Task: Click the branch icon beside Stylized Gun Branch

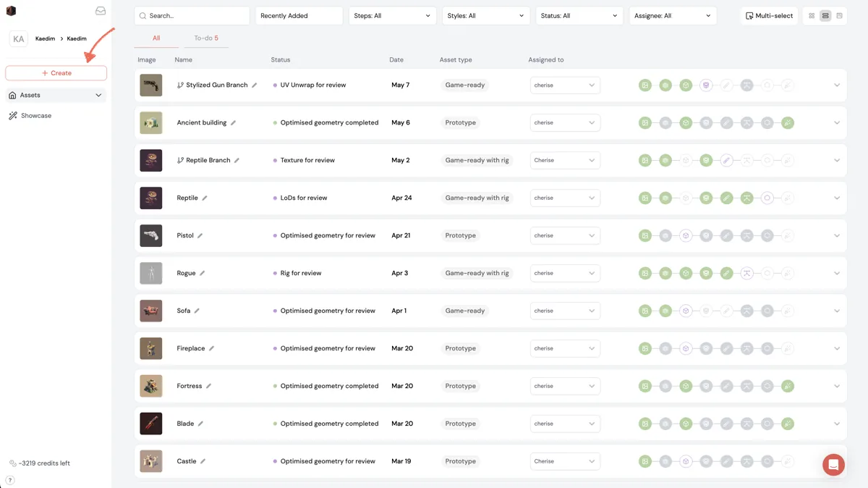Action: [180, 85]
